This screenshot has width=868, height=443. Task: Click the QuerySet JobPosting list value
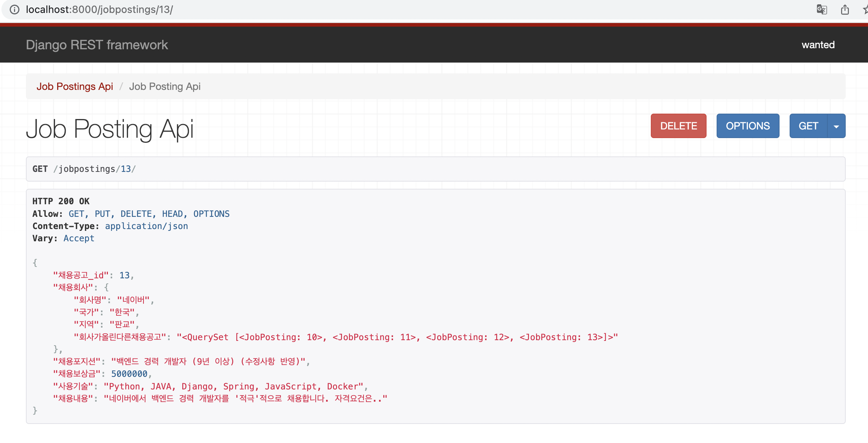click(x=397, y=337)
